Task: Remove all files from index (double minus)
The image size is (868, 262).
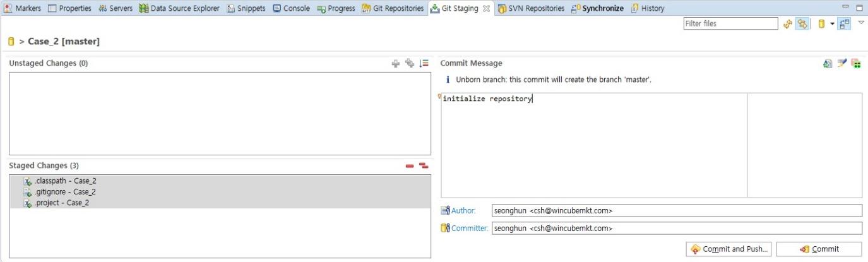Action: click(x=424, y=165)
